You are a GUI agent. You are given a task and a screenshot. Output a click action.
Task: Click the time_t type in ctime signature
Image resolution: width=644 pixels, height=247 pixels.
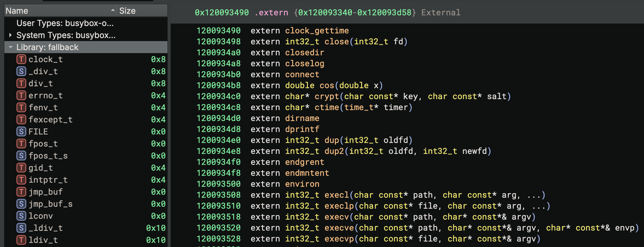coord(359,107)
